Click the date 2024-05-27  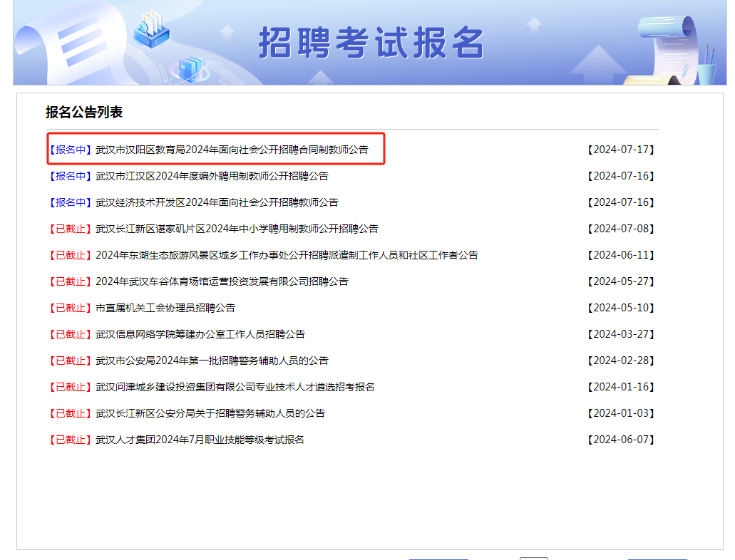(621, 281)
